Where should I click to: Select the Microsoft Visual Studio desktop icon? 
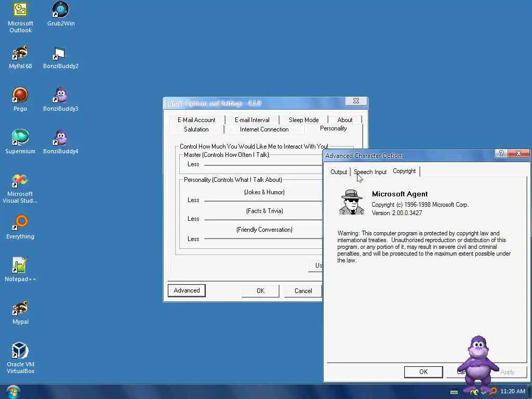tap(20, 189)
